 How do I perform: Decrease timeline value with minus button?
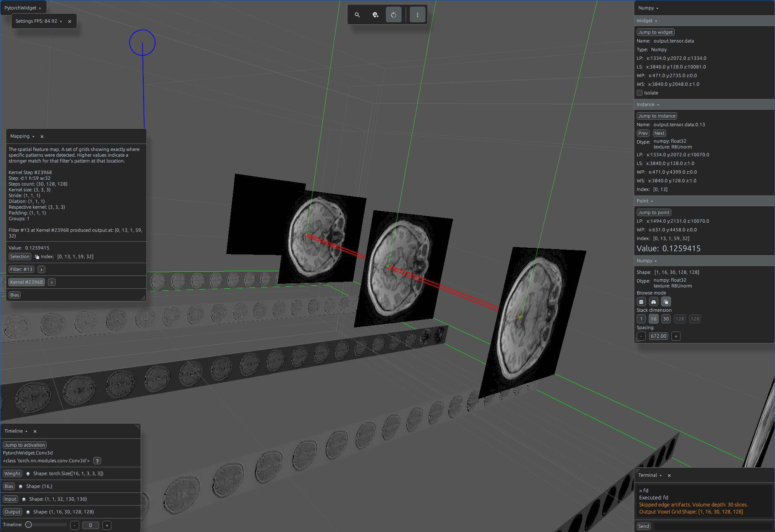tap(75, 525)
